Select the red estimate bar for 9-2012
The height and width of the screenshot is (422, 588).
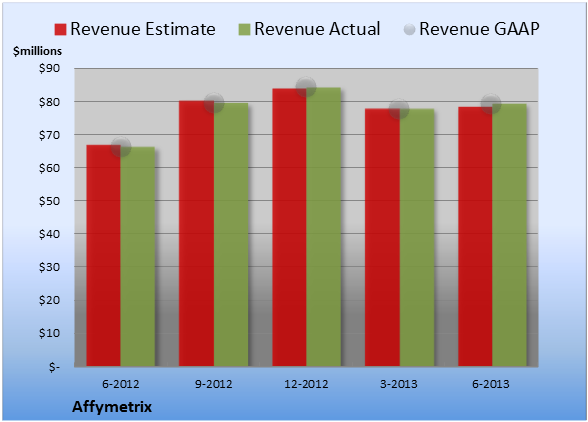click(x=196, y=233)
